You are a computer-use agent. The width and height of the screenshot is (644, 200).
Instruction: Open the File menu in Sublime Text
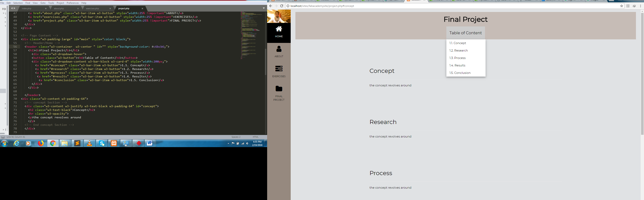tap(2, 3)
